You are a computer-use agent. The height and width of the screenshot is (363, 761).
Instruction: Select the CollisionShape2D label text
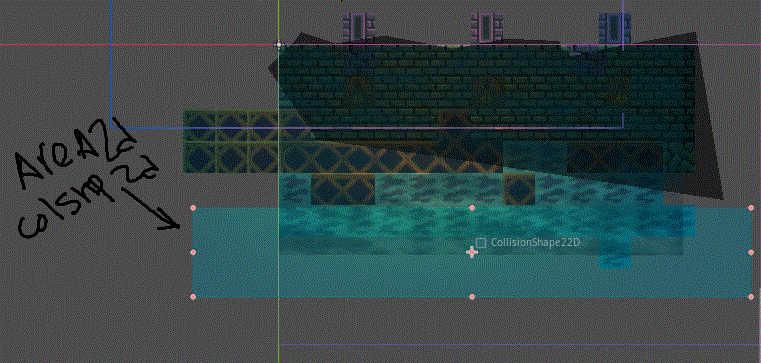click(x=535, y=242)
